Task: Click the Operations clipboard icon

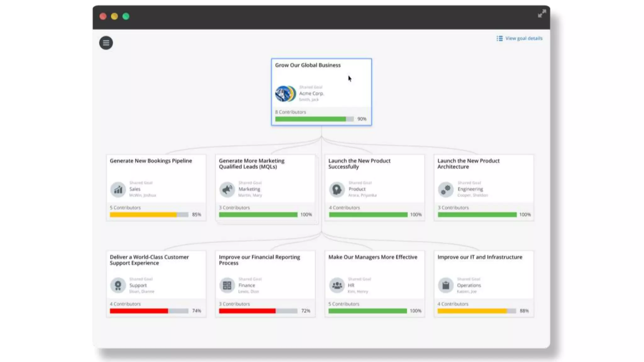Action: click(446, 285)
